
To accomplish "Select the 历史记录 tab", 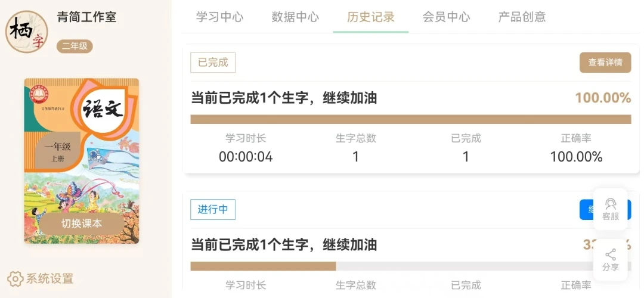I will 371,17.
